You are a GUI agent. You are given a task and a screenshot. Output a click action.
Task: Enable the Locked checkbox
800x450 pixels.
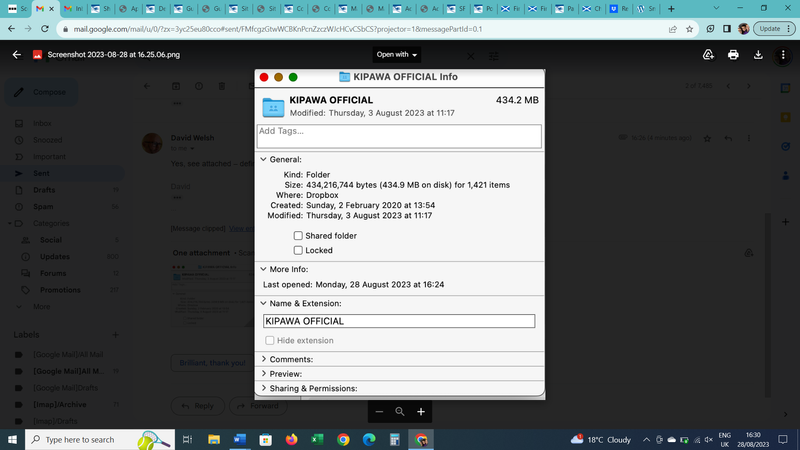click(298, 250)
